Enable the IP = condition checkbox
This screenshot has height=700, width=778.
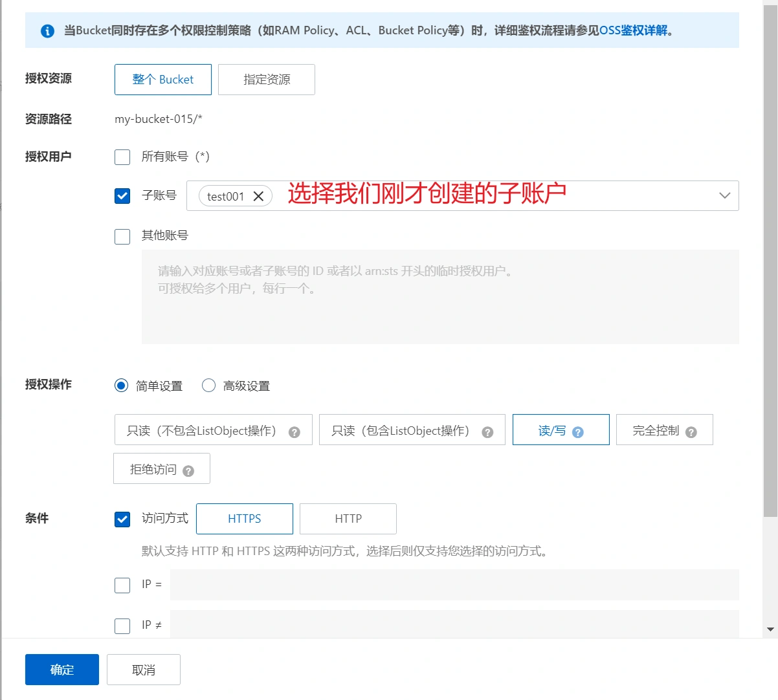pos(122,585)
